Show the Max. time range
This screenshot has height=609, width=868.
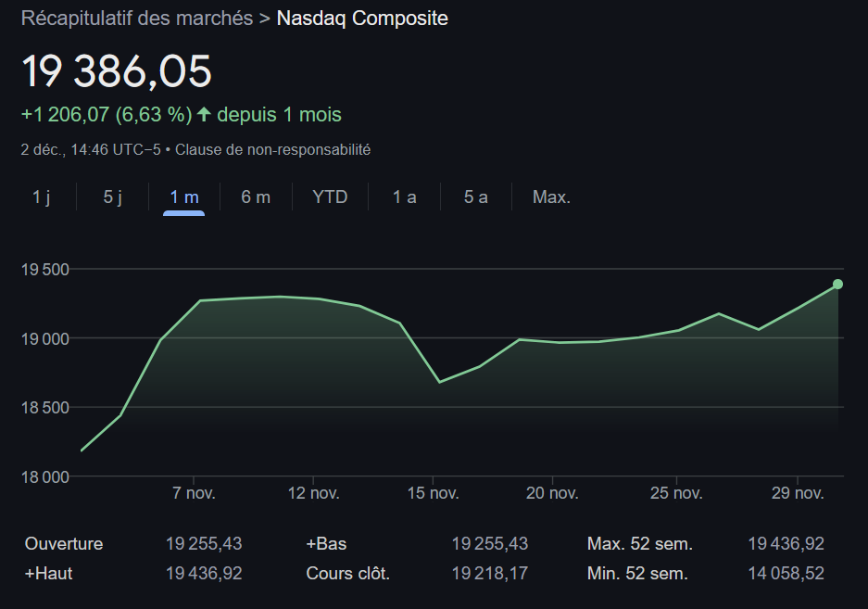(551, 197)
